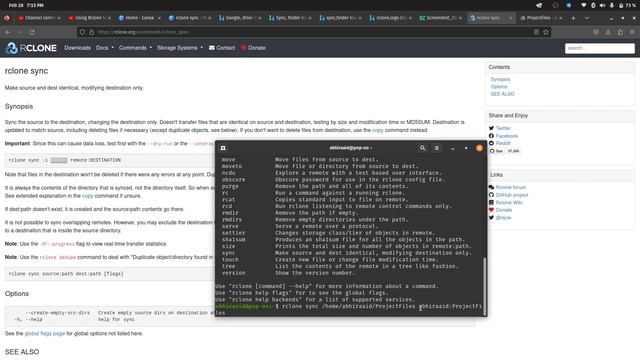Open the -P/--progress flag link
This screenshot has width=640, height=360.
[x=57, y=244]
